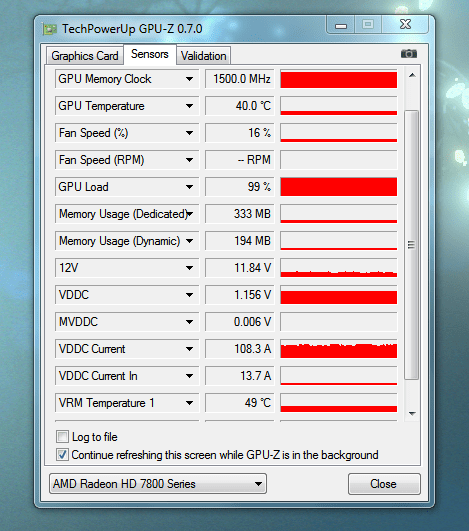The height and width of the screenshot is (531, 469).
Task: Expand the GPU Temperature dropdown arrow
Action: coord(189,106)
